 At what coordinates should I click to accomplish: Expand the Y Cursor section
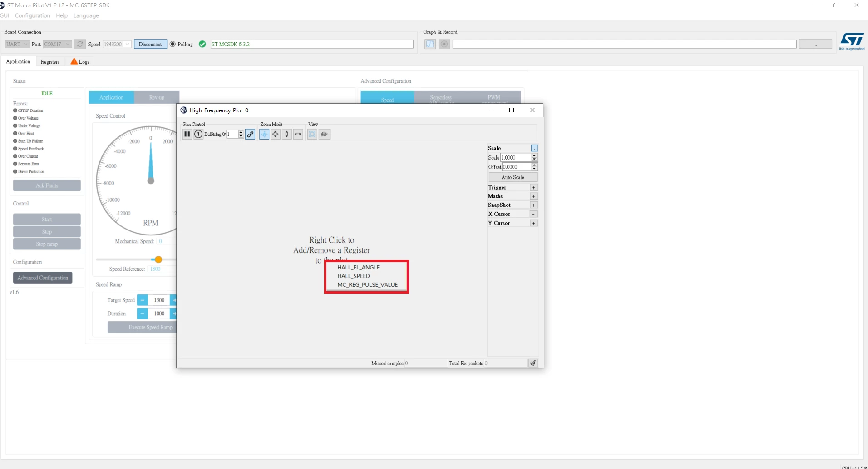(x=534, y=223)
